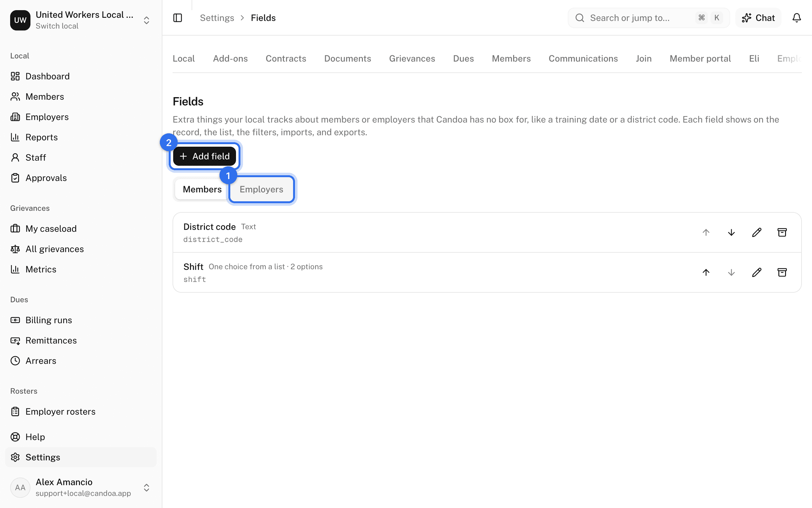Screen dimensions: 812x508
Task: Open the Add-ons settings tab
Action: point(230,58)
